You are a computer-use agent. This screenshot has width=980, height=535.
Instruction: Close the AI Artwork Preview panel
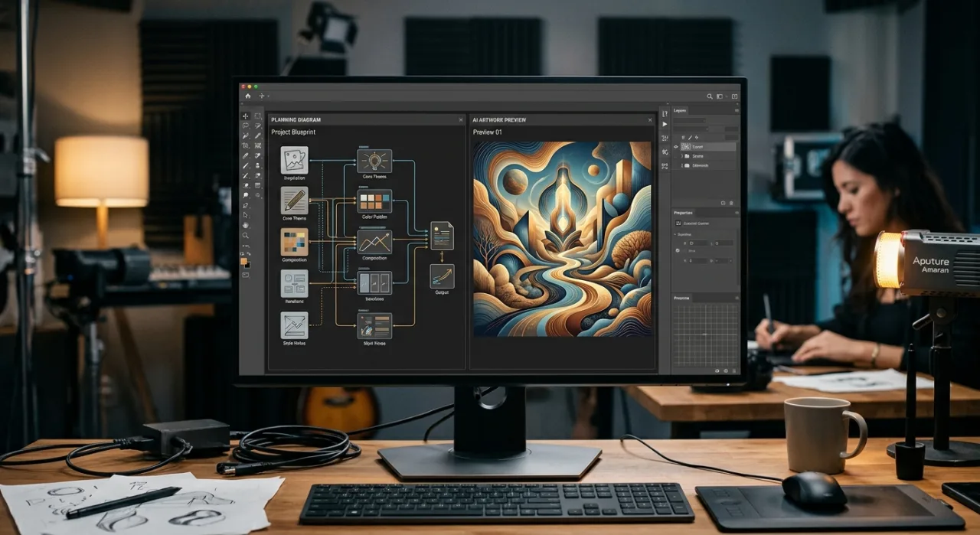[x=650, y=120]
